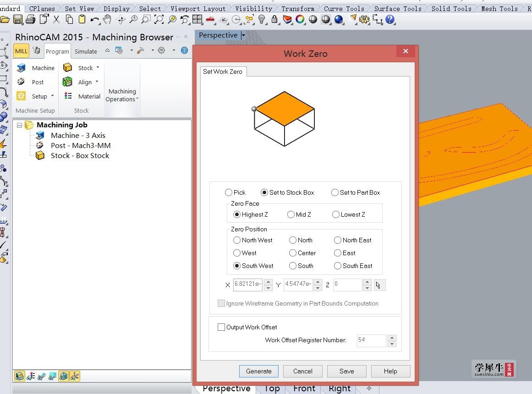Toggle machine CSYS visibility at browser bottom
This screenshot has height=394, width=532.
coord(75,376)
